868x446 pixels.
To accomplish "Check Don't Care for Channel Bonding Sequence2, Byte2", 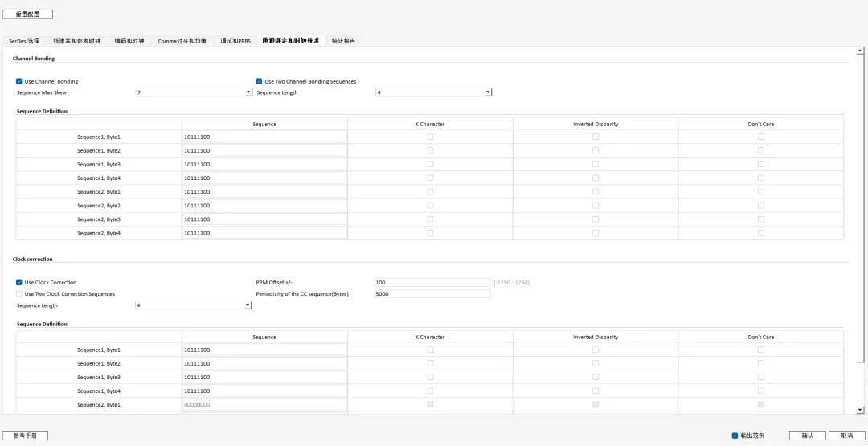I will coord(761,205).
